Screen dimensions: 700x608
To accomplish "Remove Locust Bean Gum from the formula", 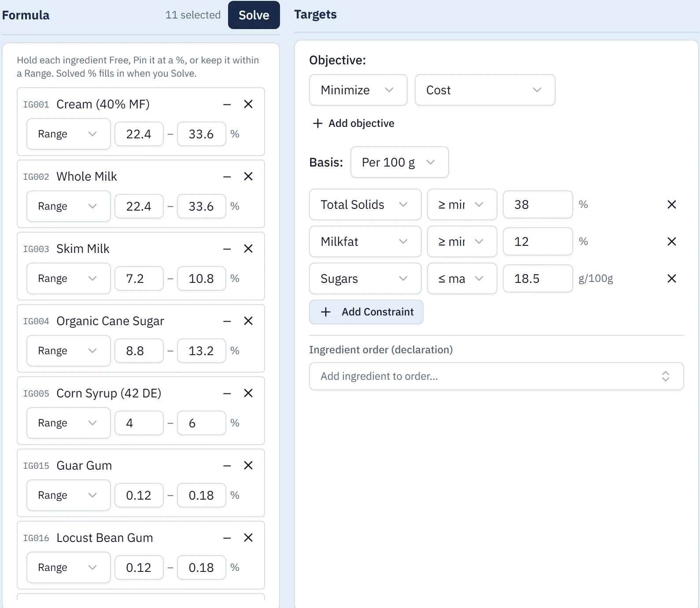I will tap(248, 538).
